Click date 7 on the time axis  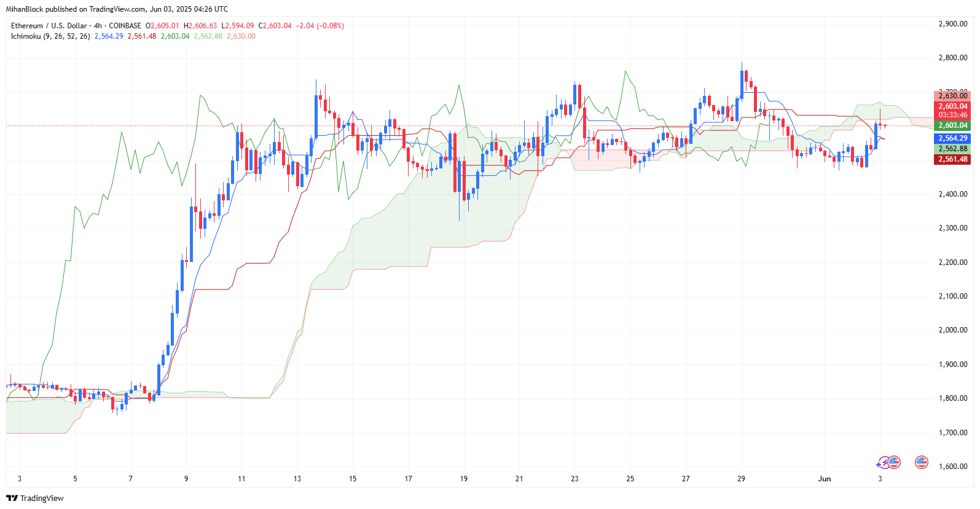tap(130, 479)
